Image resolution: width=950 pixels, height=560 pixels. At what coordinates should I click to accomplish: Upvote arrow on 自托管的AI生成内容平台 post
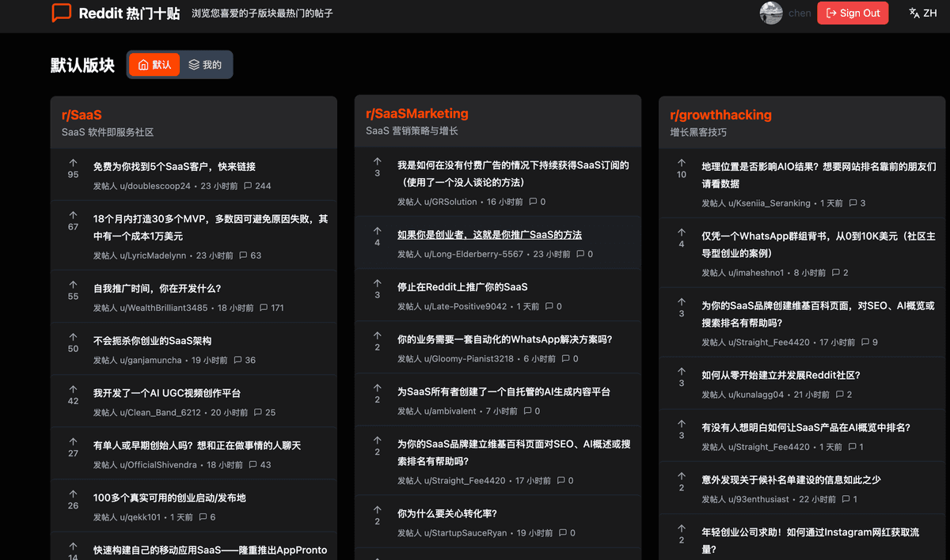coord(377,388)
